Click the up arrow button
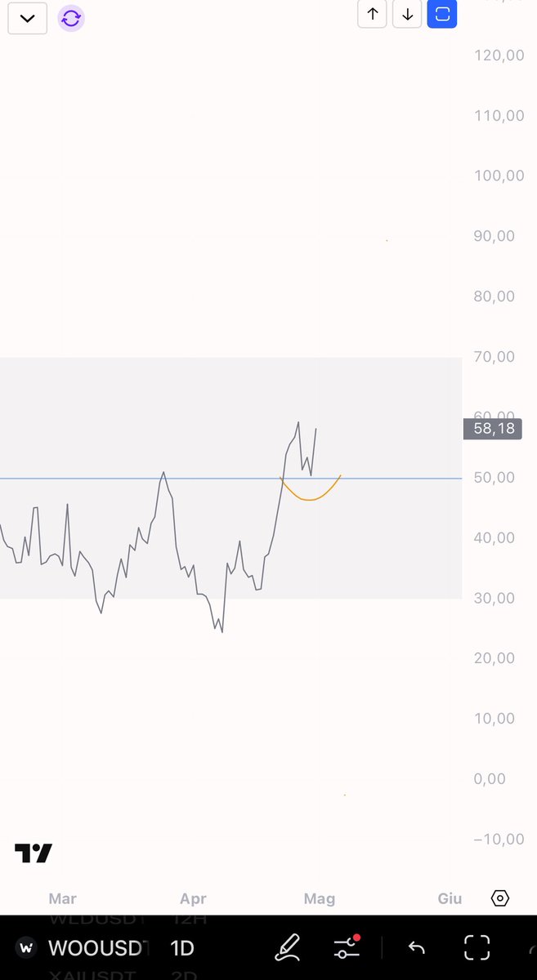This screenshot has width=537, height=980. 372,14
